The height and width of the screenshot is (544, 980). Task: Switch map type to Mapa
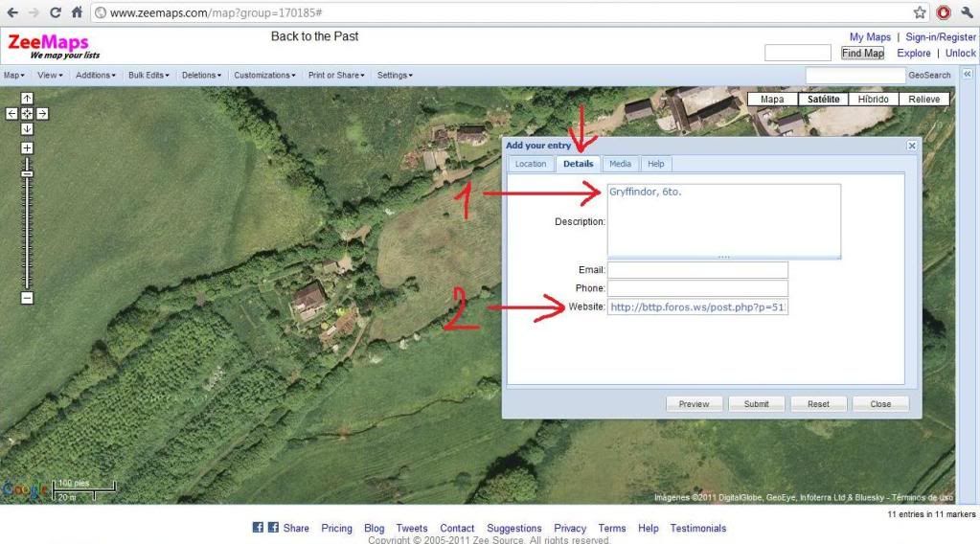pyautogui.click(x=771, y=99)
